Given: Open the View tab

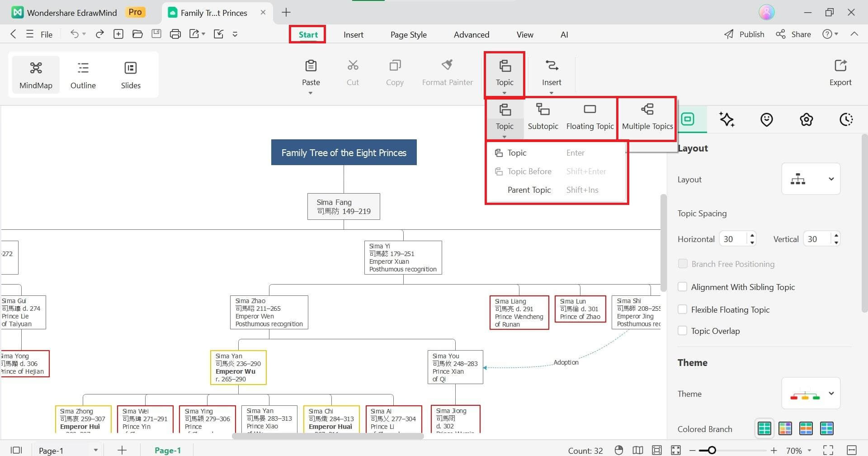Looking at the screenshot, I should point(525,34).
